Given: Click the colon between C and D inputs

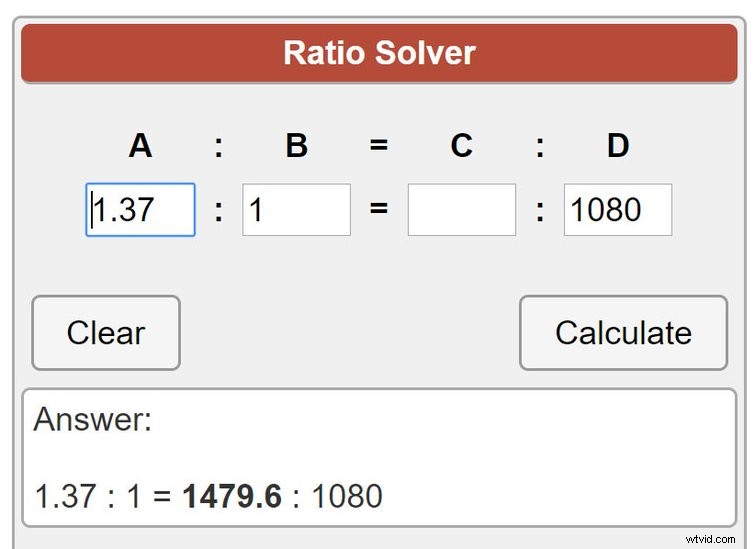Looking at the screenshot, I should pyautogui.click(x=540, y=211).
